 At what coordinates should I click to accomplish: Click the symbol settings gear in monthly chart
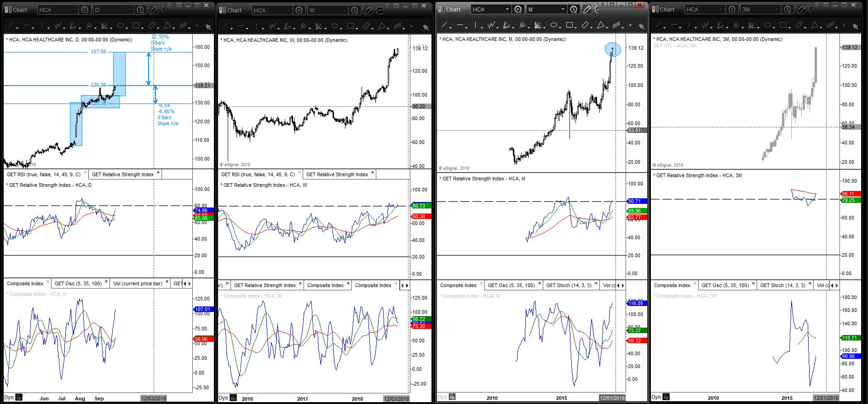(518, 9)
